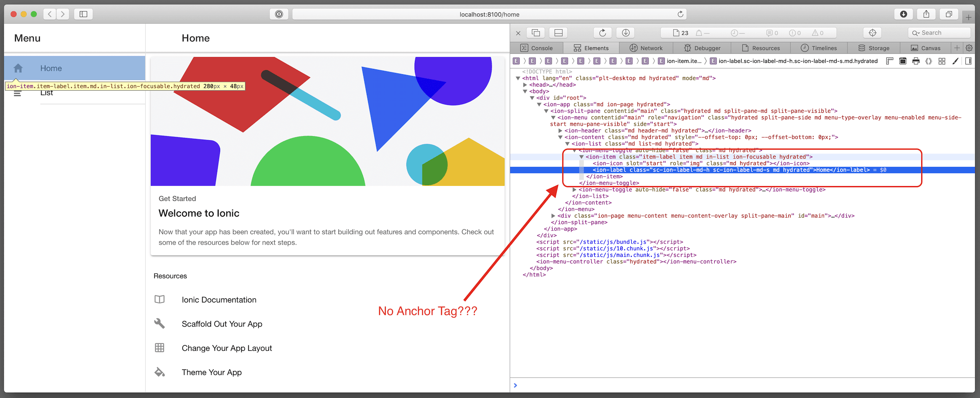Collapse div id=root node

532,98
